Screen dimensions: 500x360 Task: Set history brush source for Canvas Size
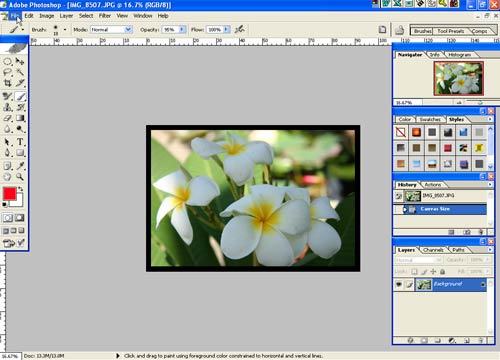tap(398, 209)
